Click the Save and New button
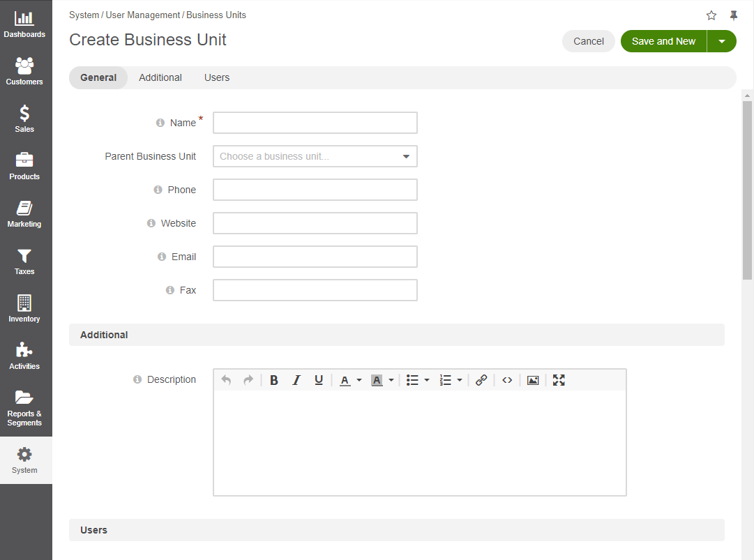The height and width of the screenshot is (560, 754). (663, 41)
